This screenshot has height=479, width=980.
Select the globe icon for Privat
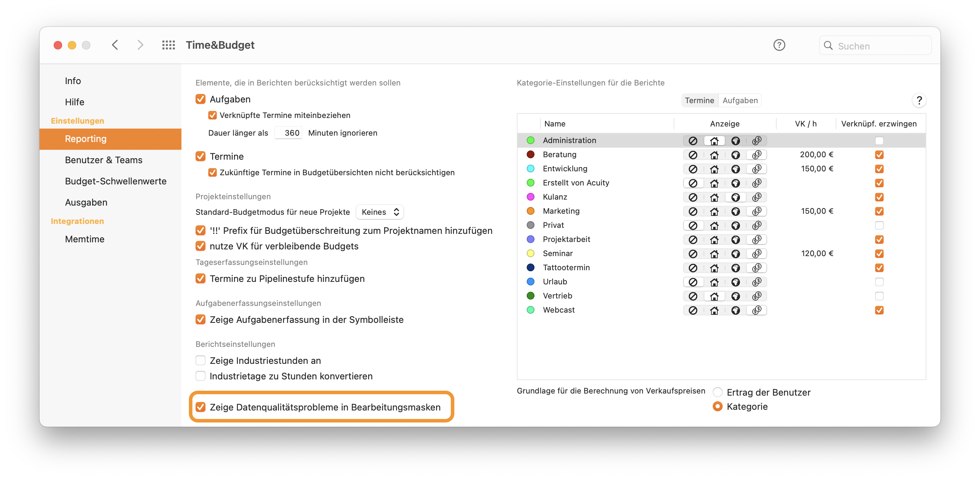point(735,225)
